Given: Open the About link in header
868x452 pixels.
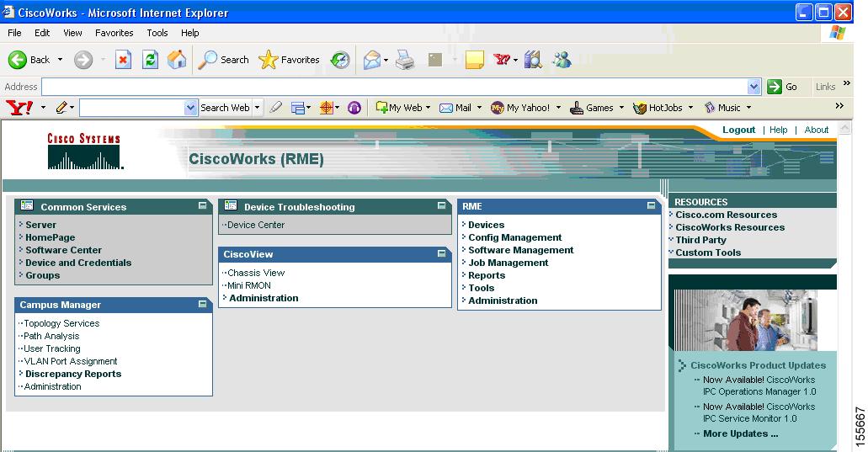Looking at the screenshot, I should (817, 130).
